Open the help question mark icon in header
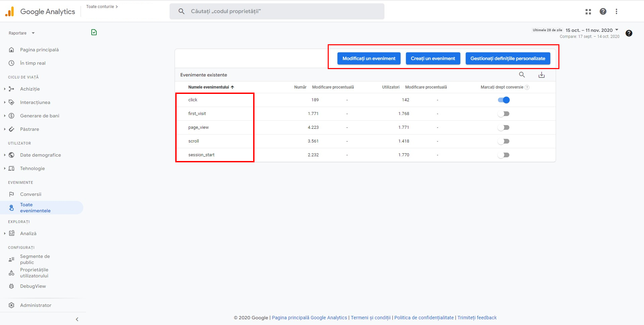 (x=603, y=12)
